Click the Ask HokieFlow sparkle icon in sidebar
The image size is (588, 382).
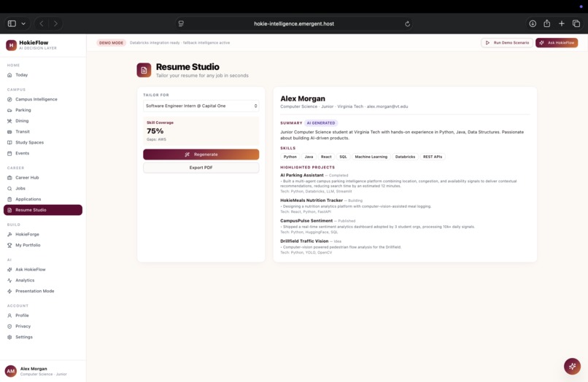click(x=9, y=270)
